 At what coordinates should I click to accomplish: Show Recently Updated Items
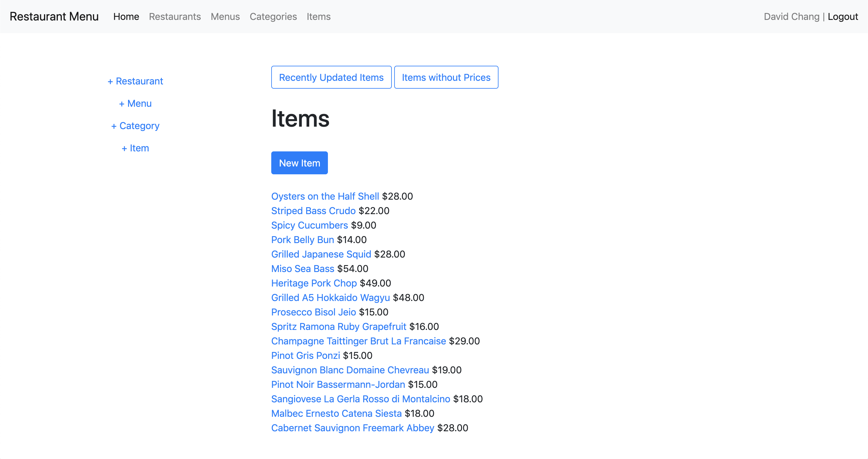(331, 77)
